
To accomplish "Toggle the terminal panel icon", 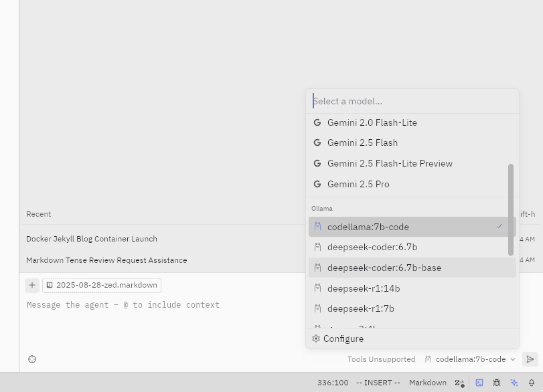I will (x=479, y=383).
